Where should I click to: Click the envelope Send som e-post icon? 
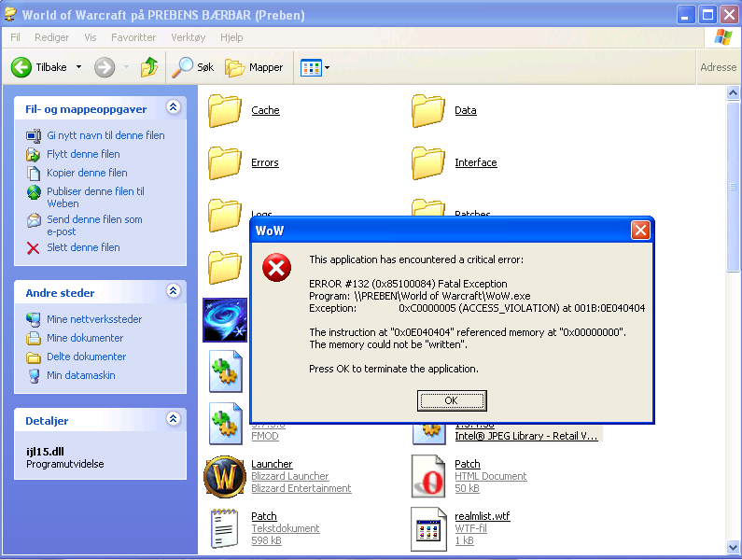(x=34, y=220)
